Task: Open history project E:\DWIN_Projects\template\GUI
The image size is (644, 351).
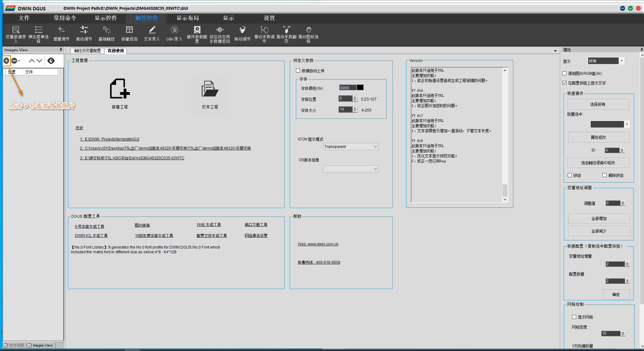Action: [x=109, y=139]
